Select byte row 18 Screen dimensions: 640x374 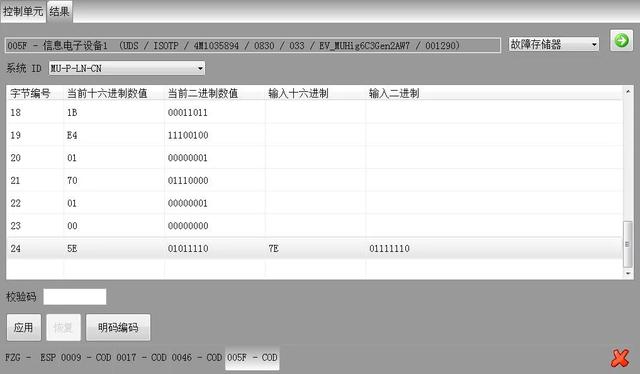point(315,112)
